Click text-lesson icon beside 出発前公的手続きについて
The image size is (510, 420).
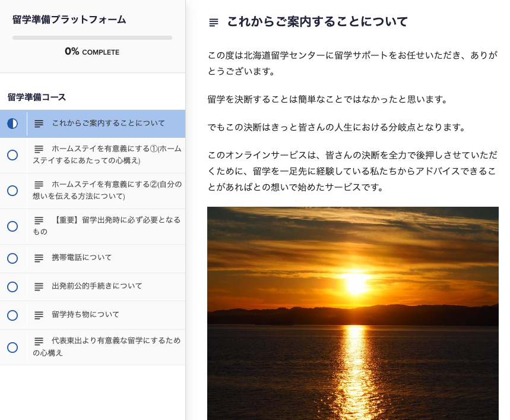39,287
